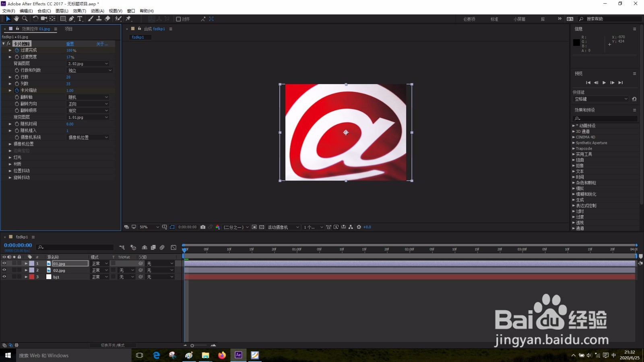Select the Pen tool
This screenshot has width=644, height=362.
72,19
